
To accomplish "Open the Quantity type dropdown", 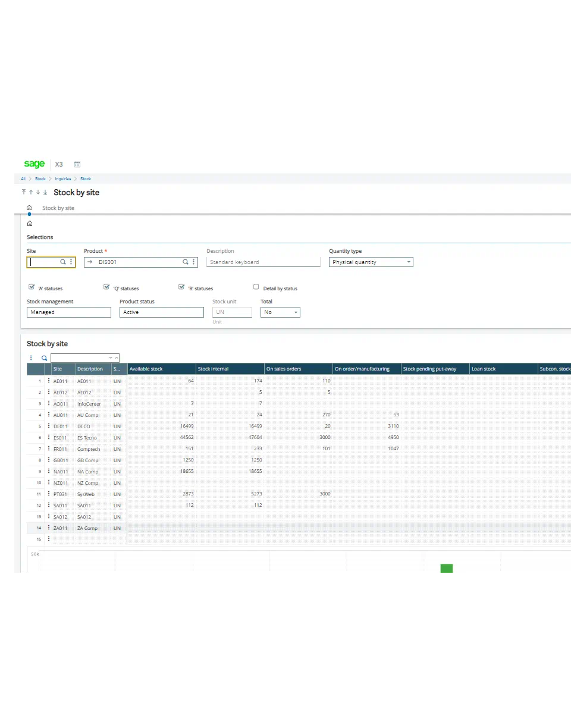I will point(409,262).
